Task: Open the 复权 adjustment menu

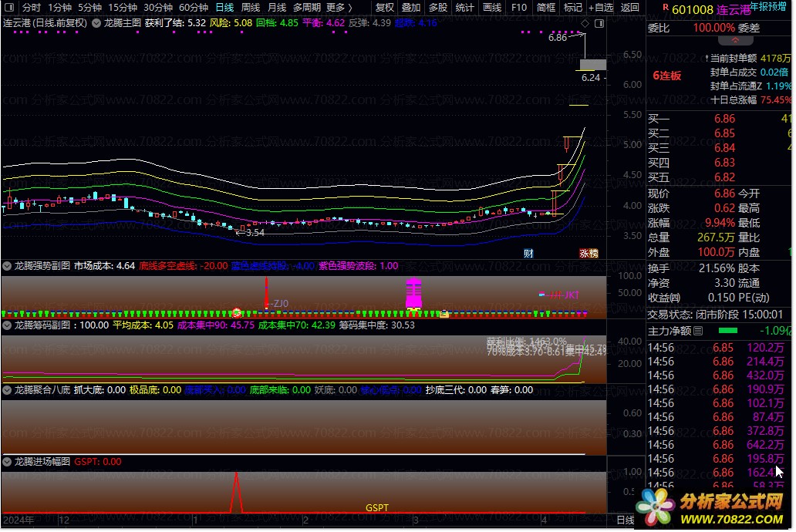Action: 384,7
